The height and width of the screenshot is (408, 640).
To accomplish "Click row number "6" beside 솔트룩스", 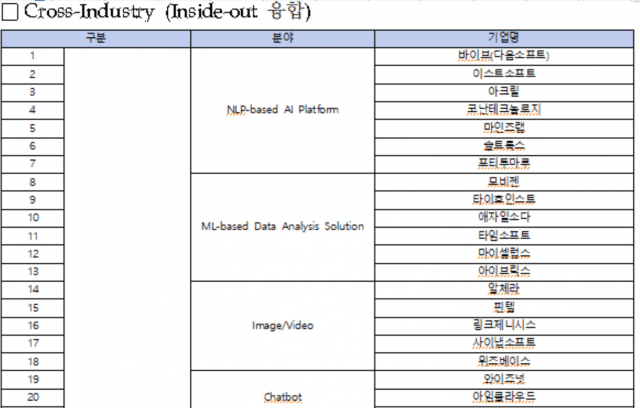I will [33, 146].
